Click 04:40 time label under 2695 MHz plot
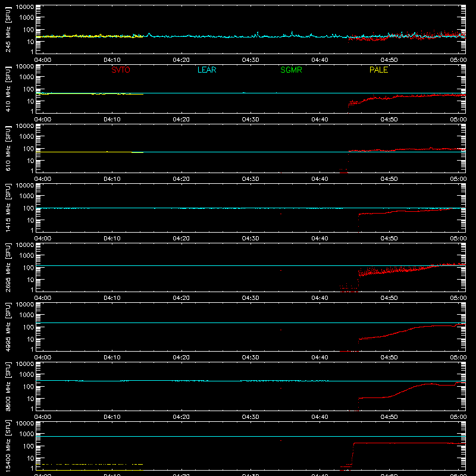Screen dimensions: 476x476 320,298
